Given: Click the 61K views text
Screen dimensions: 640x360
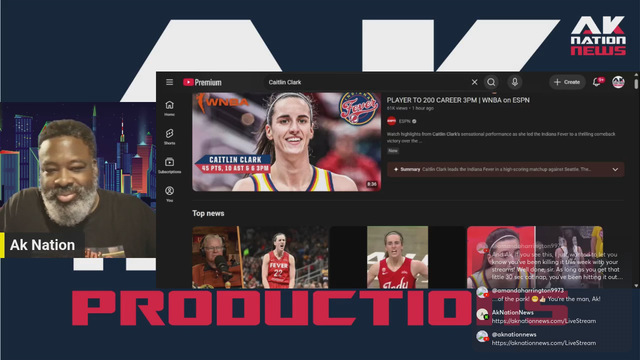Looking at the screenshot, I should coord(397,108).
